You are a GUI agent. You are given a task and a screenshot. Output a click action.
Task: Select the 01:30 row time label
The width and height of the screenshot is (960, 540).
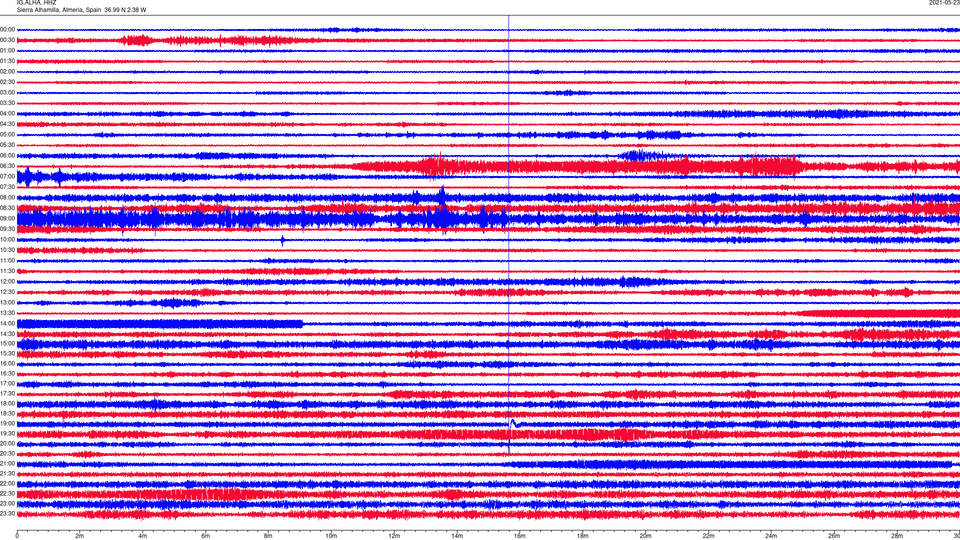(7, 61)
